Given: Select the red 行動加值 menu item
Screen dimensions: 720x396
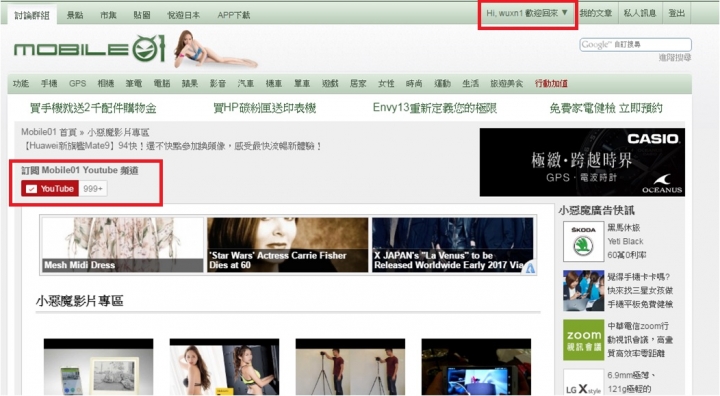Looking at the screenshot, I should click(x=551, y=84).
